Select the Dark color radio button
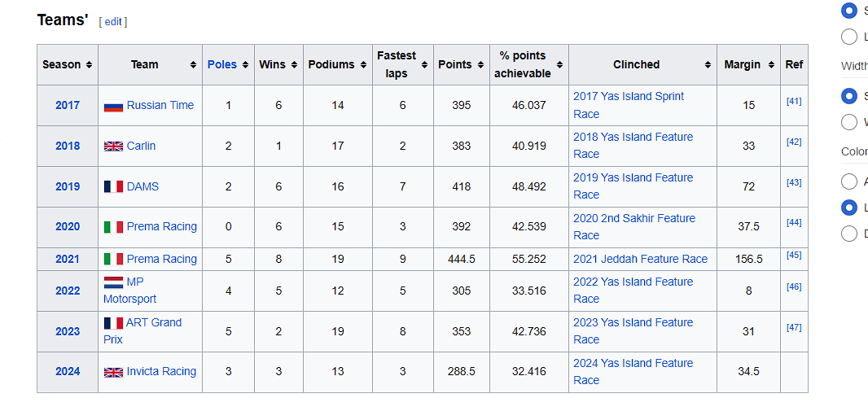This screenshot has width=868, height=411. (848, 234)
